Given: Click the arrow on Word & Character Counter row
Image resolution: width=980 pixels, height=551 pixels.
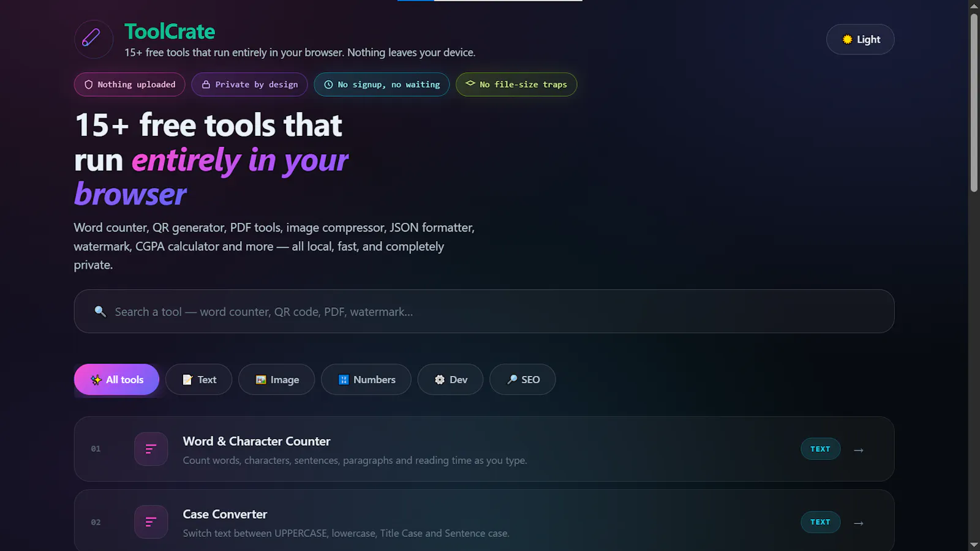Looking at the screenshot, I should pyautogui.click(x=859, y=450).
